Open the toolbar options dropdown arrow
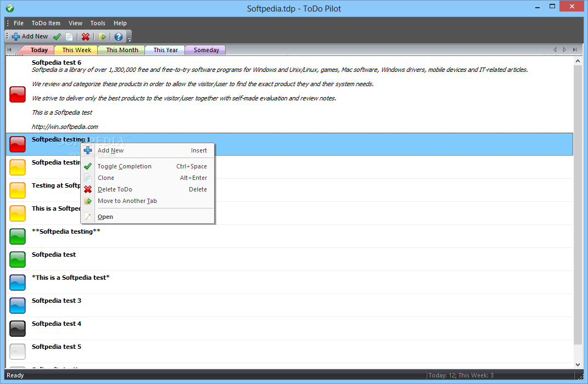Screen dimensions: 588x384 tap(129, 39)
